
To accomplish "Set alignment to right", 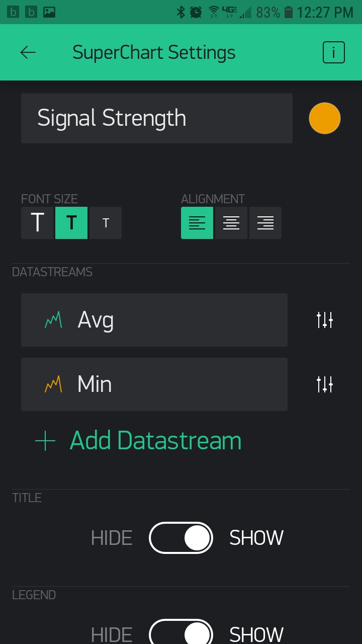I will (265, 222).
